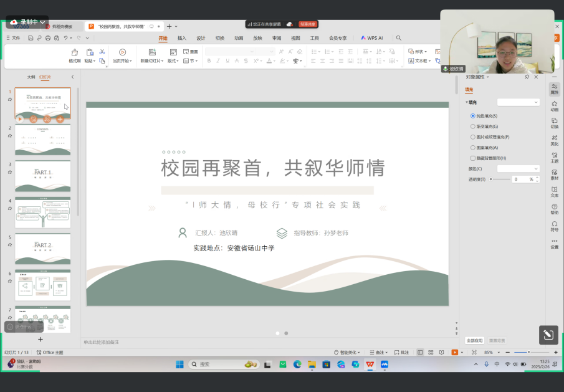Enable 隐藏背景图形(H) checkbox

pyautogui.click(x=473, y=158)
